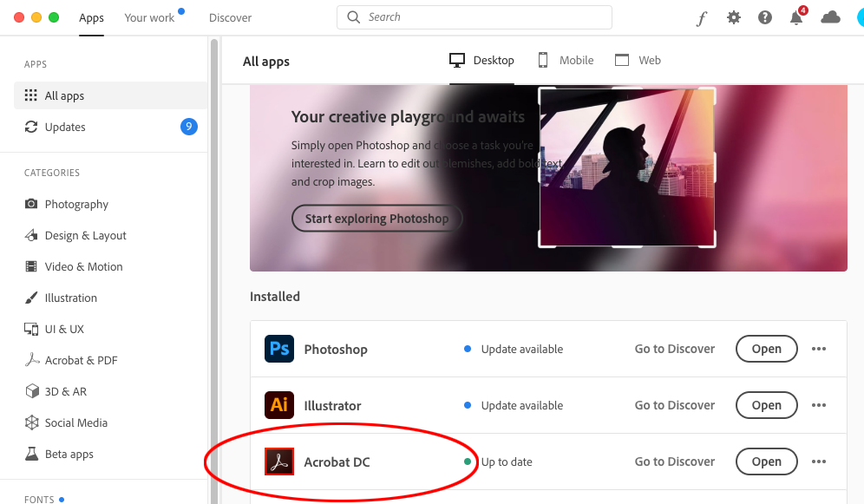Click in the Search input field
The image size is (864, 504).
475,17
